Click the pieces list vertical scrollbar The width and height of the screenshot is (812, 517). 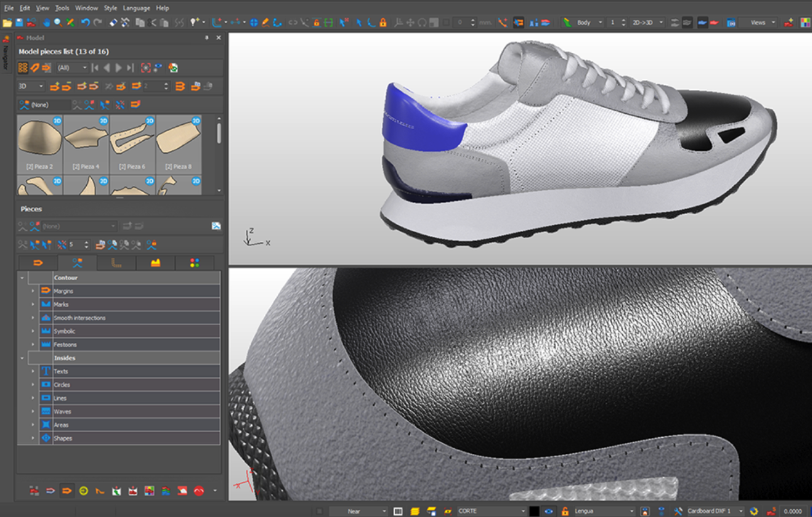[219, 134]
